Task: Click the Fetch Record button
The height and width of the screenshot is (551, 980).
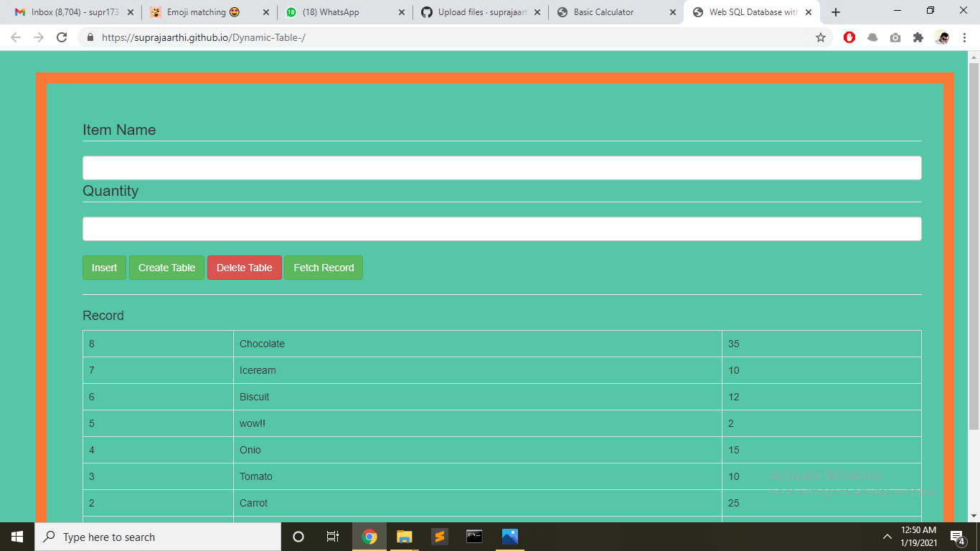Action: [x=324, y=268]
